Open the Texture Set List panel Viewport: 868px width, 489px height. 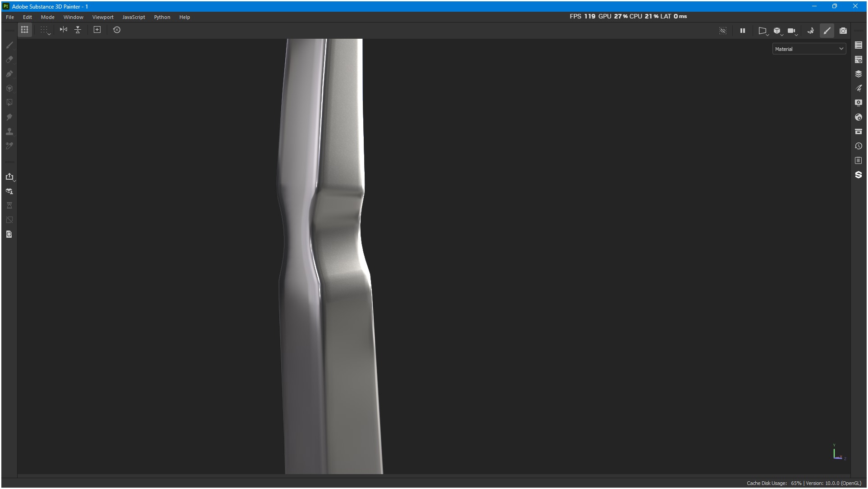click(858, 45)
